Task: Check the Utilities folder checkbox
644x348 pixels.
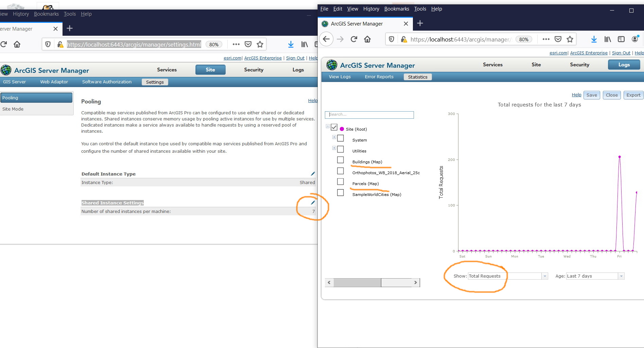Action: [x=341, y=149]
